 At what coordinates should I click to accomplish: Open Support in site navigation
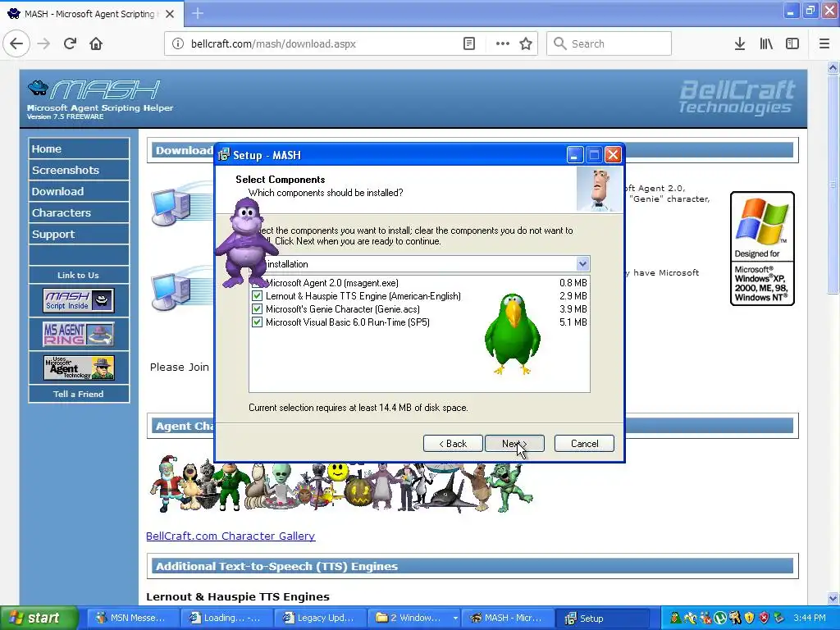79,234
